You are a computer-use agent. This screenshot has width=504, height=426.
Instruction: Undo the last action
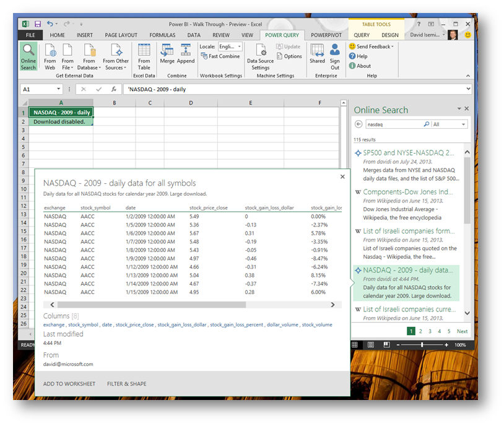pos(50,24)
